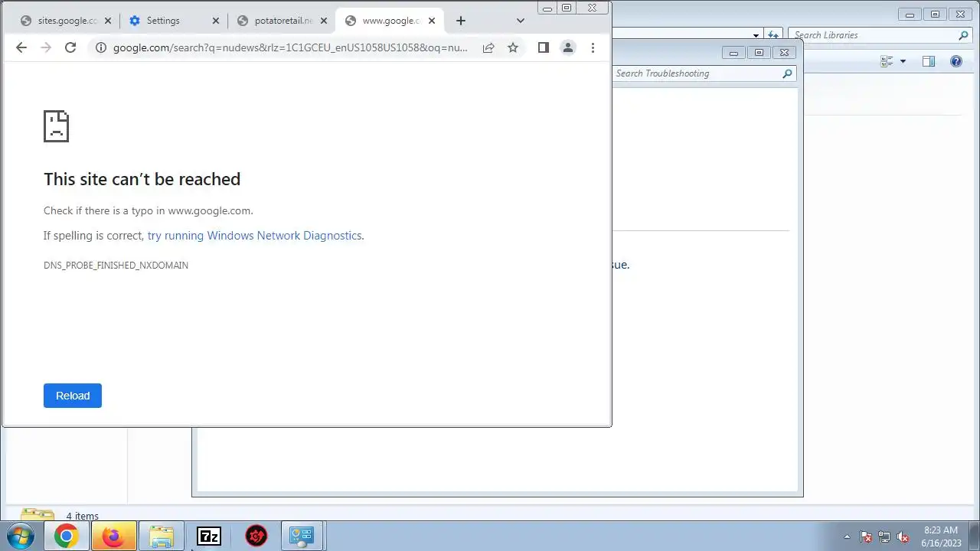
Task: Minimize the Libraries Explorer window
Action: (x=910, y=15)
